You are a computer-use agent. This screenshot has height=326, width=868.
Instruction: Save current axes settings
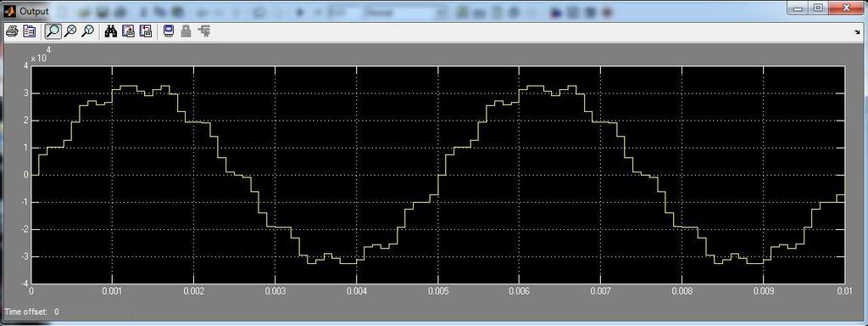pyautogui.click(x=128, y=31)
